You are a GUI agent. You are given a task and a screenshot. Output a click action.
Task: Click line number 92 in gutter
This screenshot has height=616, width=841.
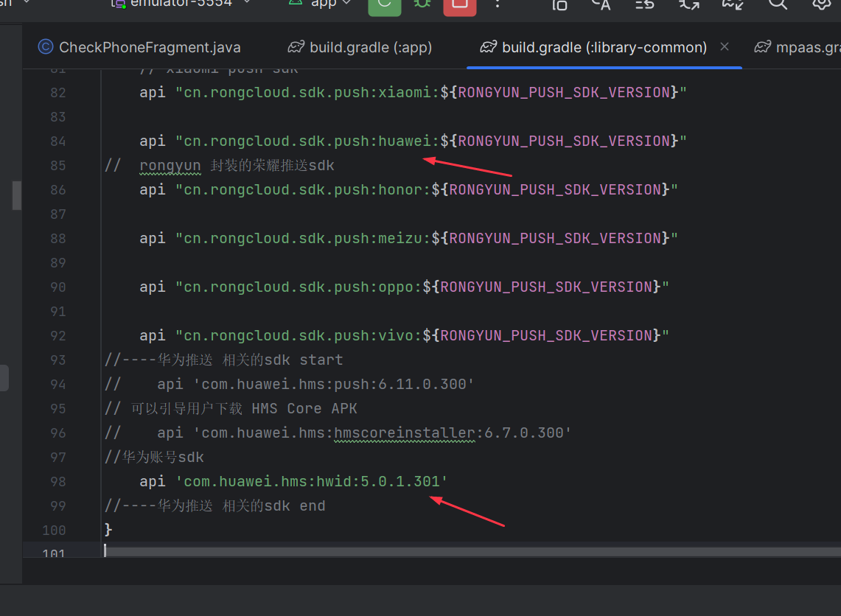[x=58, y=335]
